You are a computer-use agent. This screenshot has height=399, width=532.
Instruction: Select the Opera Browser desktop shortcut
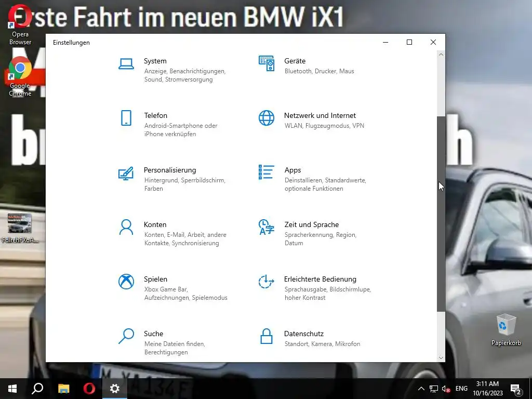(20, 24)
